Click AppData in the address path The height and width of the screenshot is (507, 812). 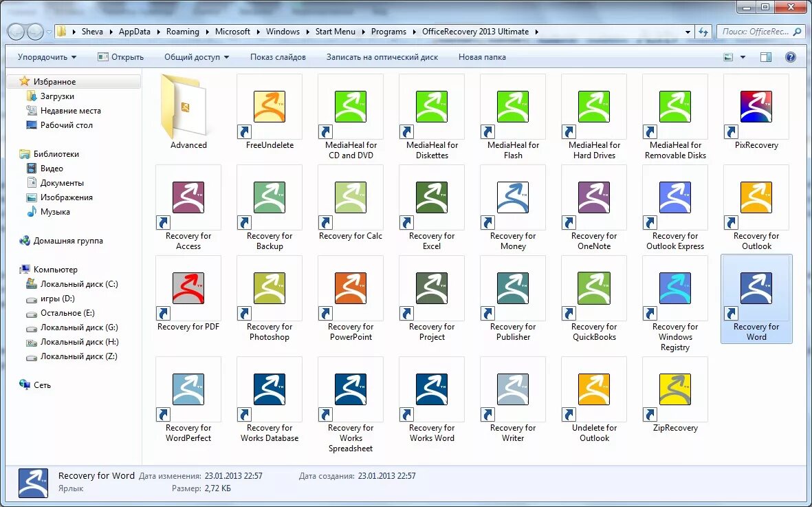135,32
